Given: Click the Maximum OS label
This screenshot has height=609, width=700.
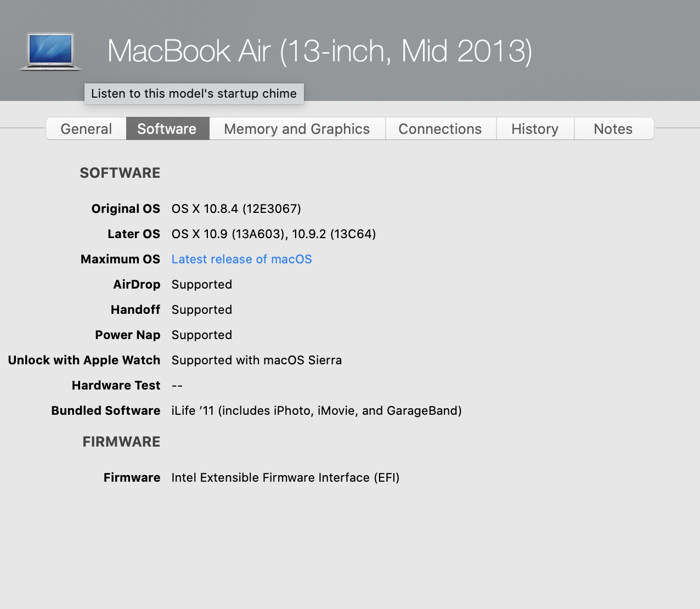Looking at the screenshot, I should pyautogui.click(x=121, y=259).
